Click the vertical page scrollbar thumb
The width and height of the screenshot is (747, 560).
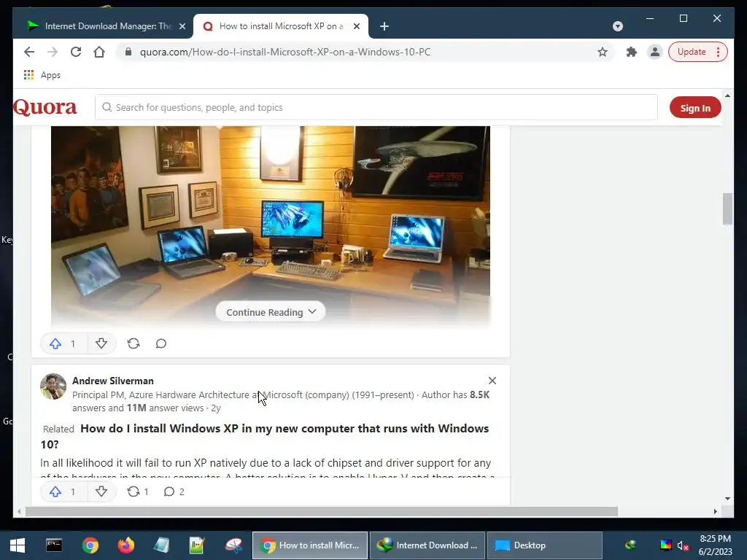[x=727, y=209]
